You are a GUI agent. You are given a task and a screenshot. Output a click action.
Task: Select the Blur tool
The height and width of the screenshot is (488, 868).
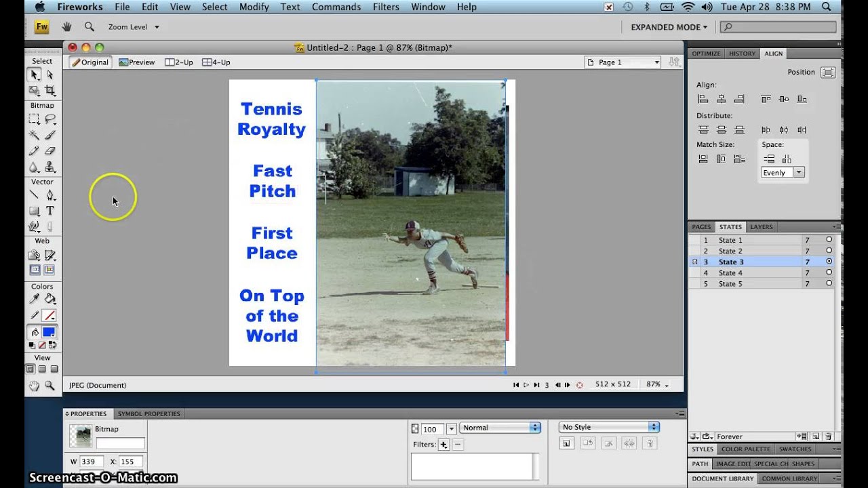coord(34,167)
